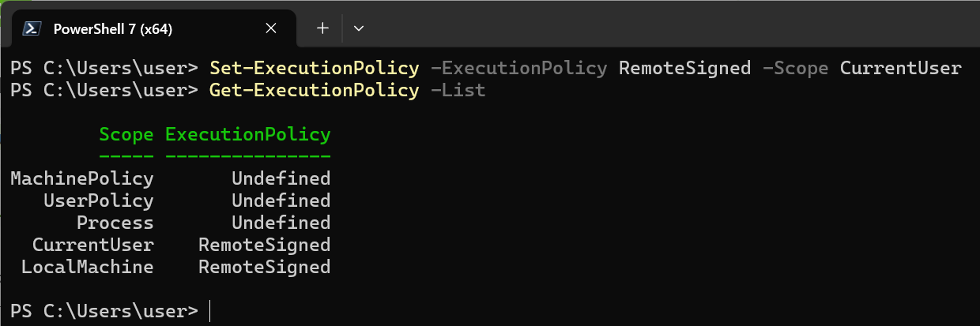This screenshot has width=980, height=326.
Task: Click the Set-ExecutionPolicy command text
Action: coord(314,68)
